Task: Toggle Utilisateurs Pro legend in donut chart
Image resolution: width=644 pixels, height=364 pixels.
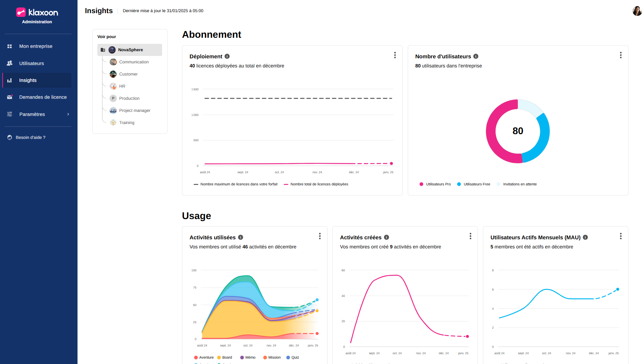Action: [x=435, y=184]
